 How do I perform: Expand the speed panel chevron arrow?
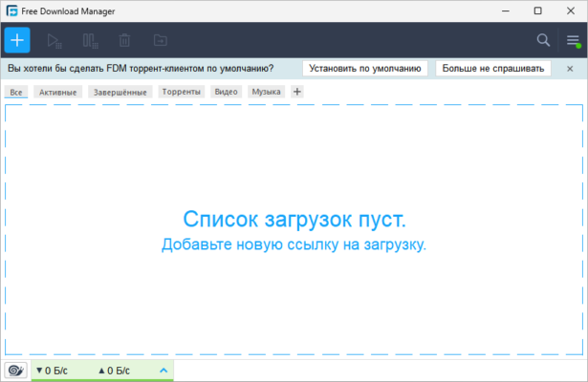coord(163,371)
